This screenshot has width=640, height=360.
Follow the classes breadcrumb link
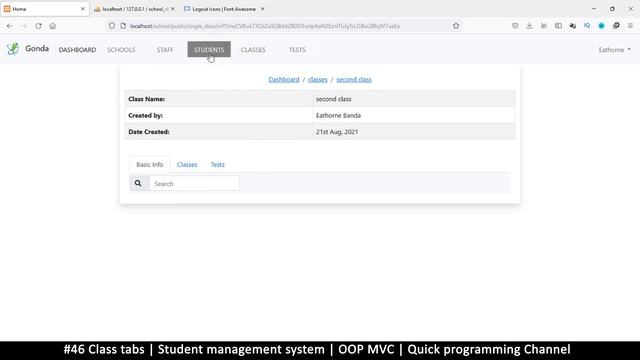[318, 80]
